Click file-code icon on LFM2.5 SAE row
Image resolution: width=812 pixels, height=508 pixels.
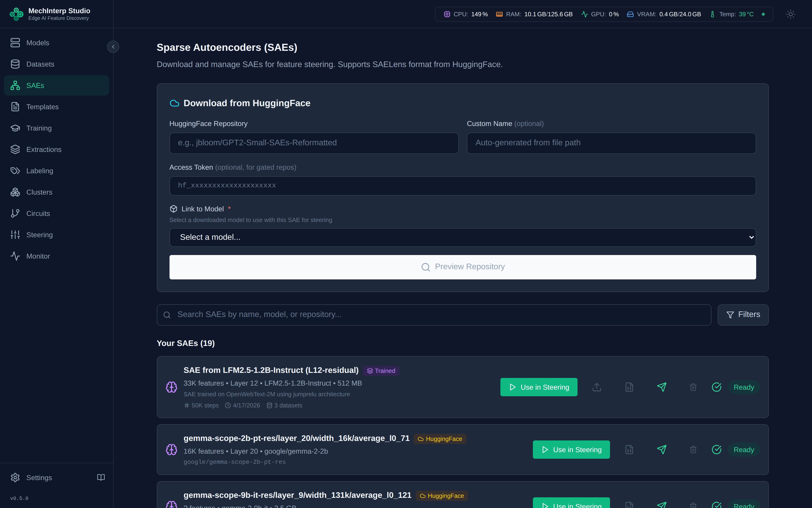[629, 387]
